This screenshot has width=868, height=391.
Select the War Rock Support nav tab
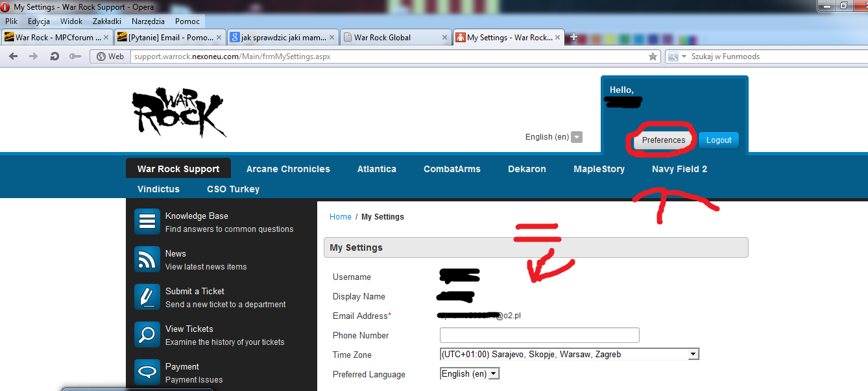tap(178, 169)
